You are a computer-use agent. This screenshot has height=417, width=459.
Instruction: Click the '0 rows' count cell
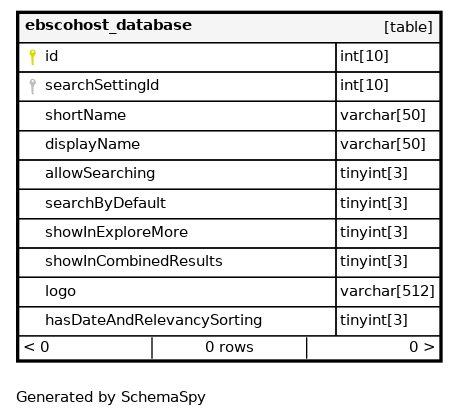229,348
